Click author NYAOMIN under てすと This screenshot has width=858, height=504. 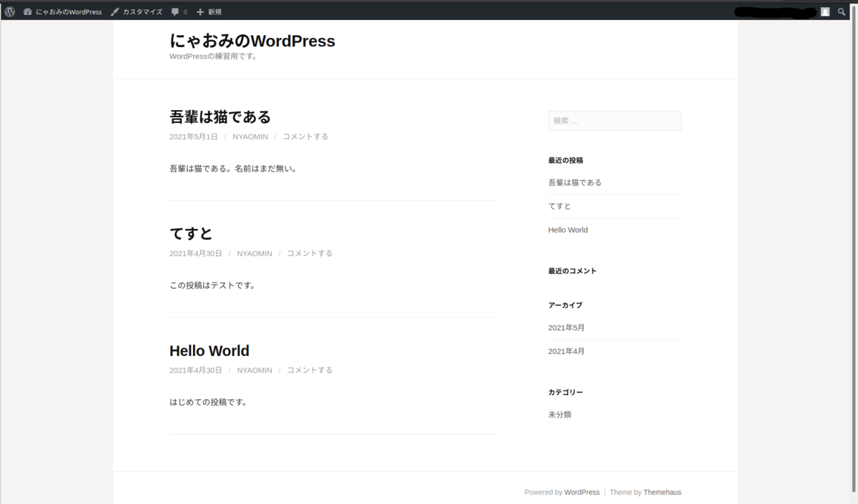(x=255, y=253)
